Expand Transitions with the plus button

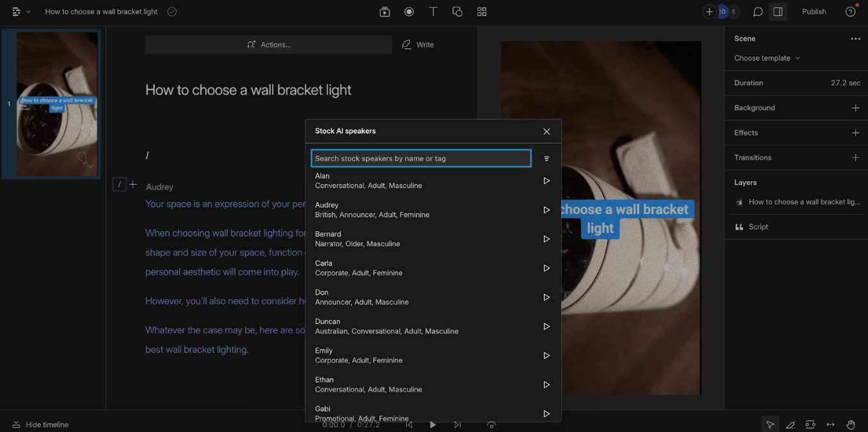click(x=855, y=157)
